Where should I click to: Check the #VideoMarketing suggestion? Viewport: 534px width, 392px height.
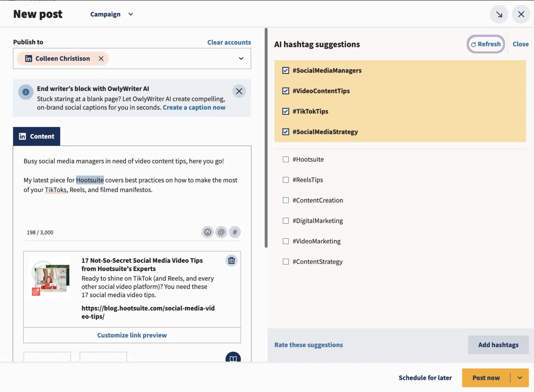[285, 241]
